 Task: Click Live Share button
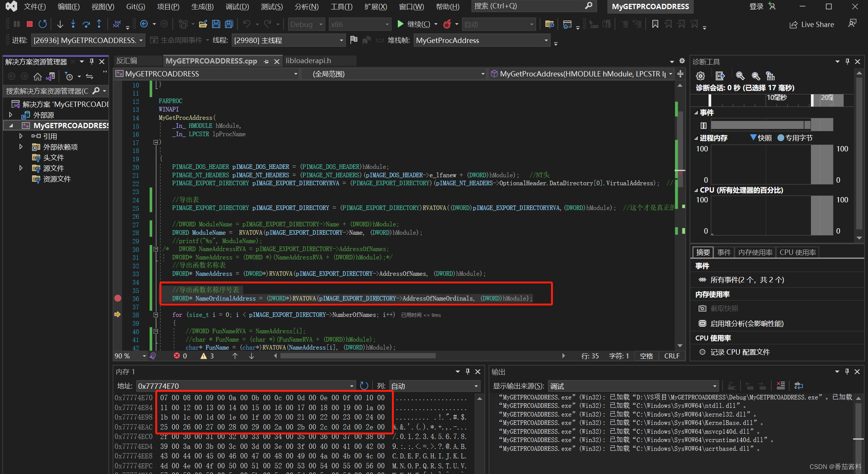[x=812, y=24]
